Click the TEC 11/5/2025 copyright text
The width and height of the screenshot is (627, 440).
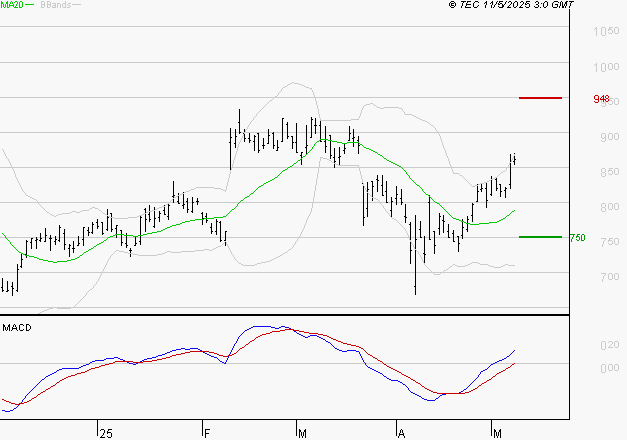coord(511,5)
